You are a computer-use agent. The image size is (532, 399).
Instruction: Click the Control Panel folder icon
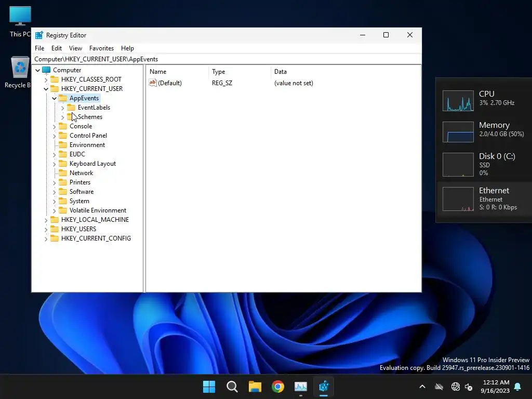pyautogui.click(x=63, y=136)
